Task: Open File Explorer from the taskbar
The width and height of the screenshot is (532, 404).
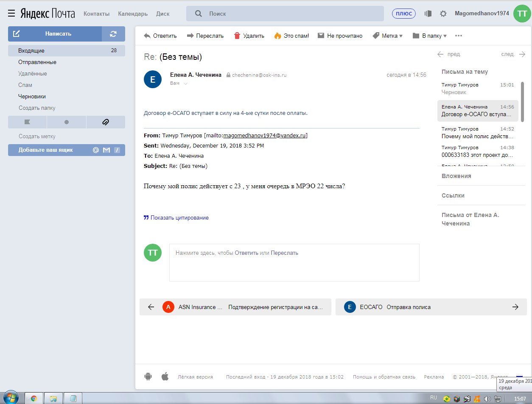Action: tap(53, 398)
